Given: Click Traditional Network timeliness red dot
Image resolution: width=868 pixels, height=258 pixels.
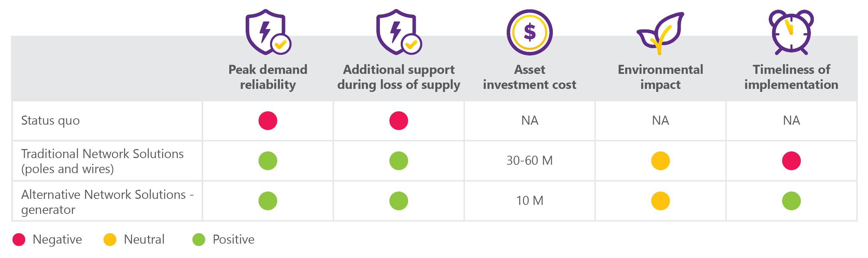Looking at the screenshot, I should (x=791, y=161).
